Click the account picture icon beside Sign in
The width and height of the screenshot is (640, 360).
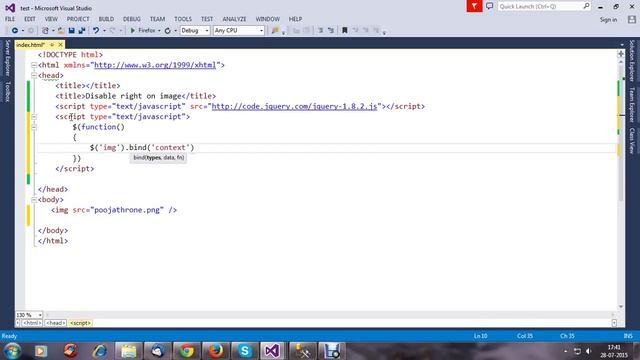632,20
